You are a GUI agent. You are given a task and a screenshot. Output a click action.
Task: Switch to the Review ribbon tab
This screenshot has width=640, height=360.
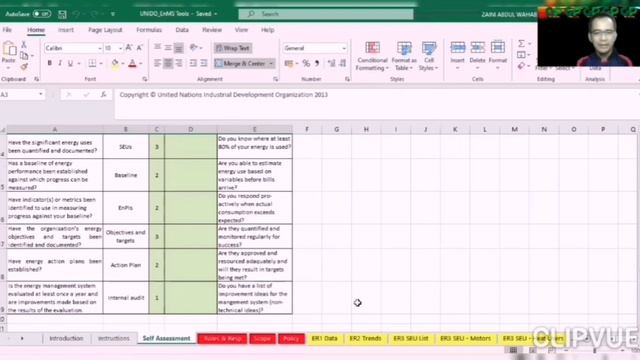click(x=212, y=30)
